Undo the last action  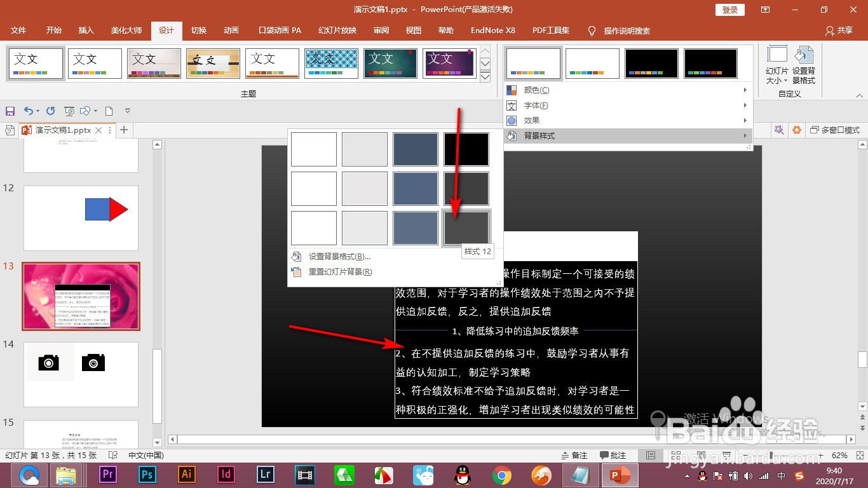point(29,111)
